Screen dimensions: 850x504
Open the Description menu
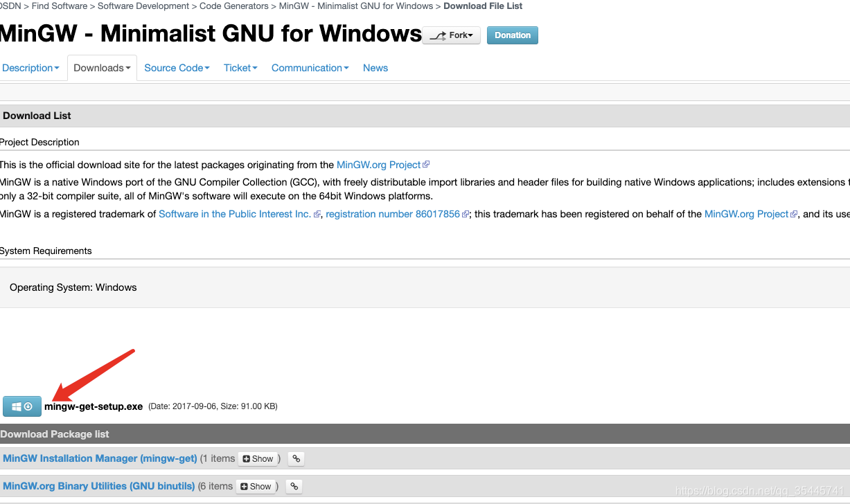(x=30, y=68)
